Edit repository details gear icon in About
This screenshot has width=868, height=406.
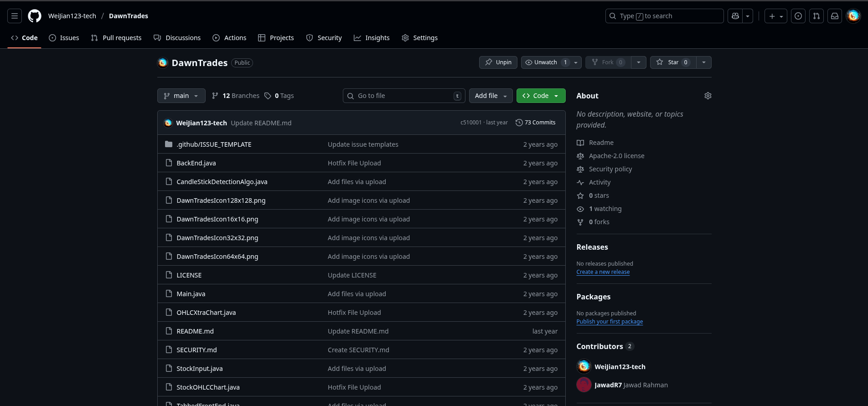coord(708,96)
